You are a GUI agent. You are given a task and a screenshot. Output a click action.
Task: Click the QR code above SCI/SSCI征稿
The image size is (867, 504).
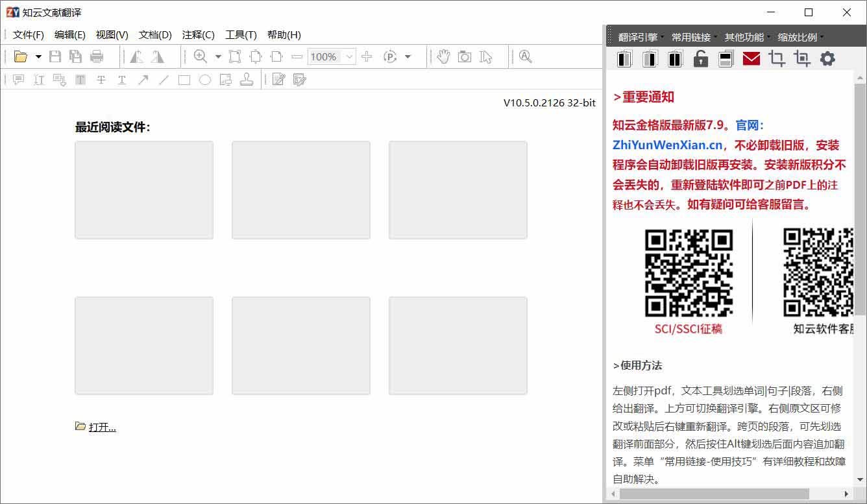click(x=689, y=273)
